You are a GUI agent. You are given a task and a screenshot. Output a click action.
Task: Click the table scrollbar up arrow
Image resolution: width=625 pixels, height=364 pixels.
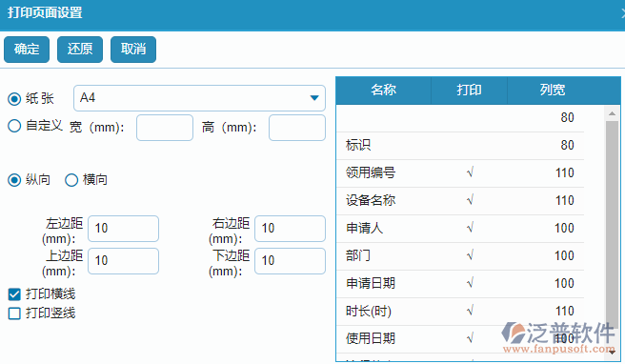(613, 113)
